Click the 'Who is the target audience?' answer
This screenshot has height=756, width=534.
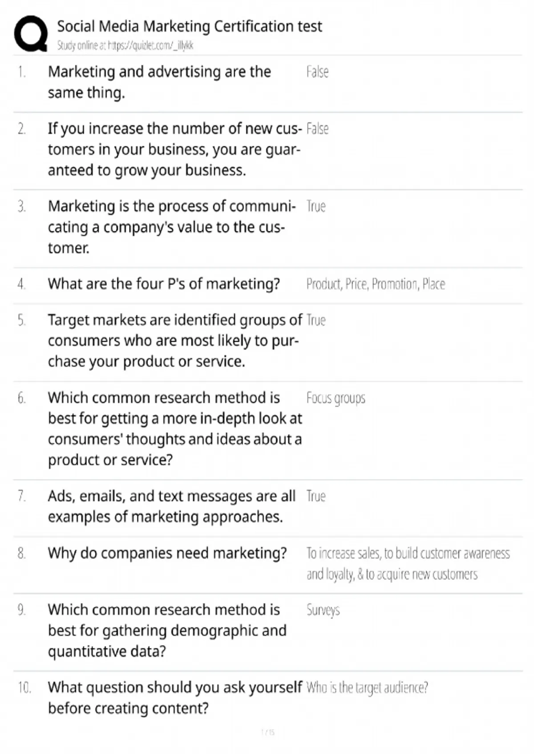pos(367,688)
